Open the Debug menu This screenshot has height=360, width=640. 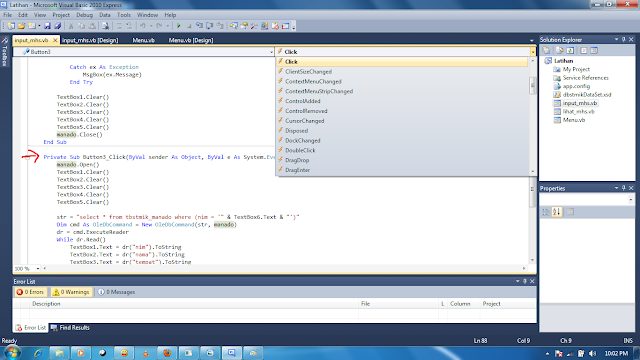[x=84, y=15]
